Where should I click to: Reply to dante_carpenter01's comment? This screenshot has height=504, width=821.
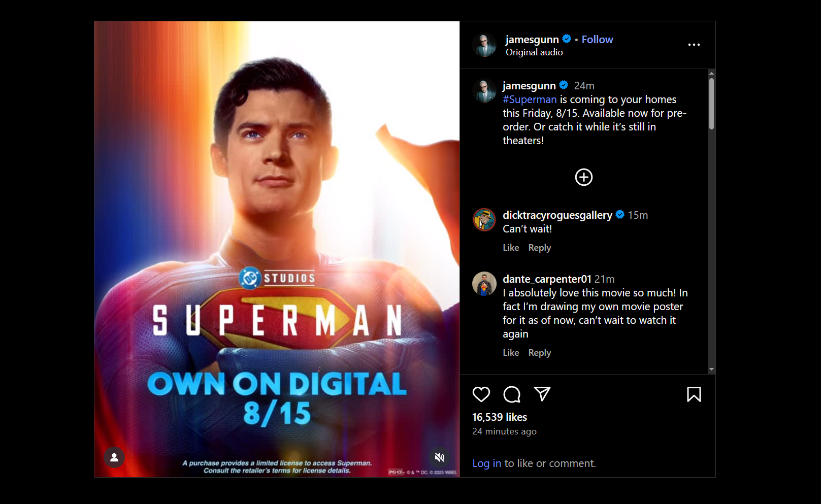[539, 353]
